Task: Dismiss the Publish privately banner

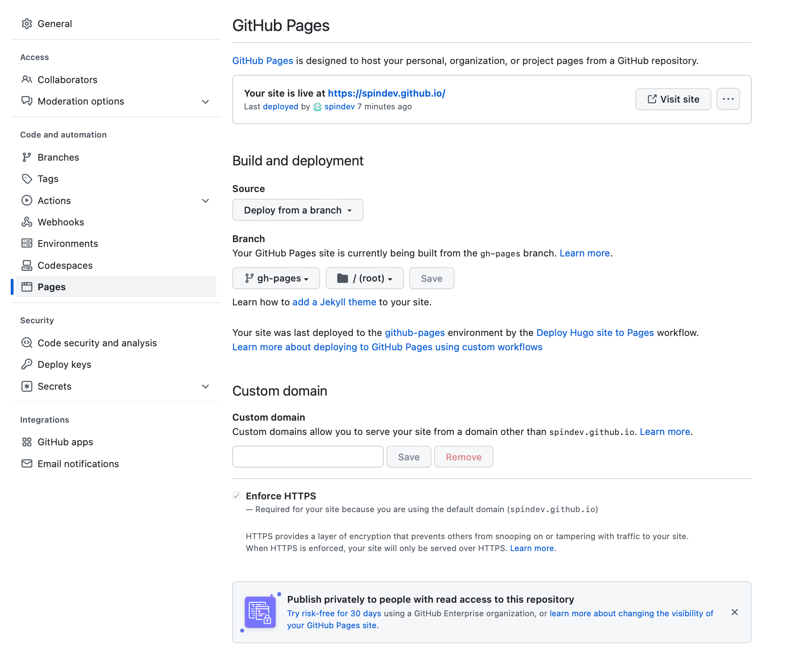Action: (734, 612)
